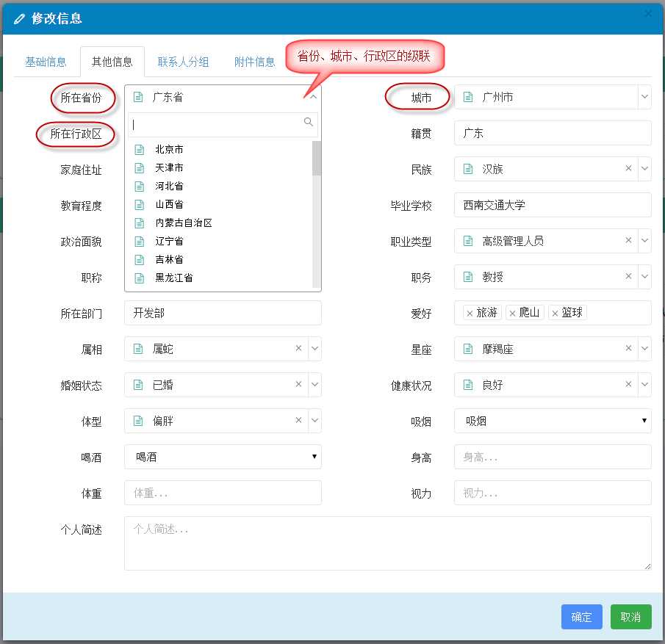Clear the 婚姻状态 已婚 selection with X
This screenshot has width=665, height=644.
point(298,384)
